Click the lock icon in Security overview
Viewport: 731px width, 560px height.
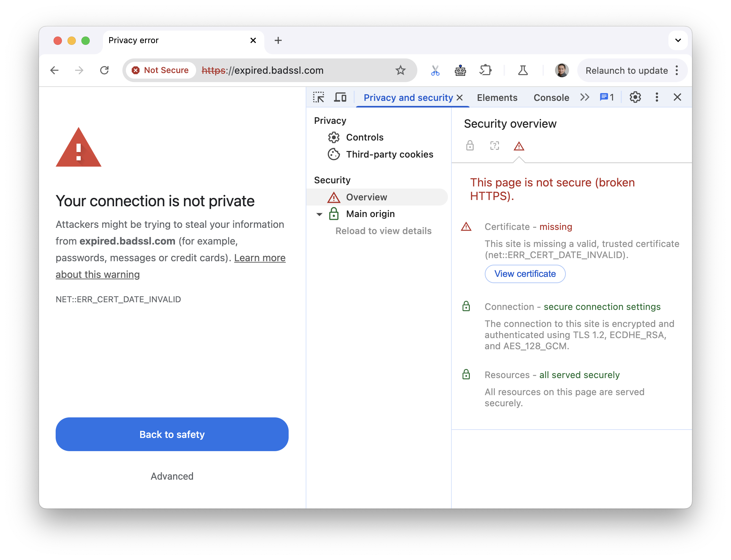click(x=471, y=146)
